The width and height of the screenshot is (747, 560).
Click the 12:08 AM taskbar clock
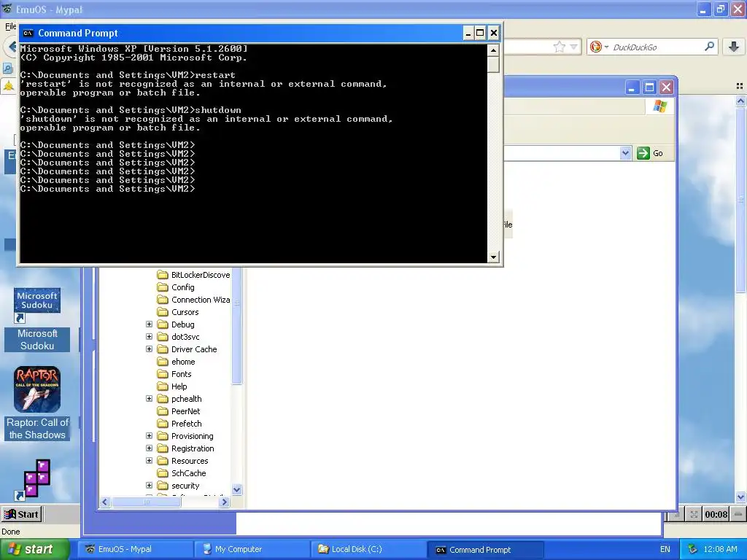pyautogui.click(x=720, y=549)
